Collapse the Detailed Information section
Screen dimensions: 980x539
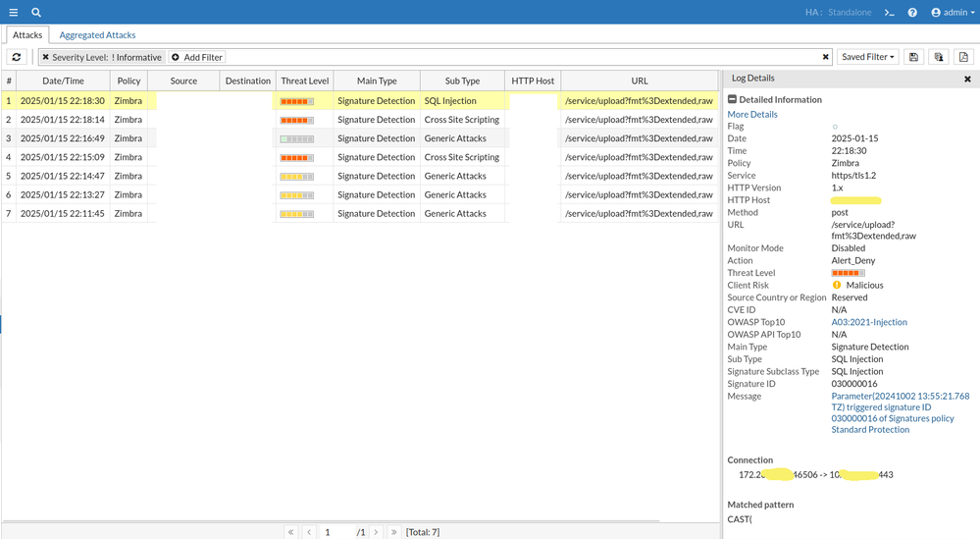click(732, 99)
